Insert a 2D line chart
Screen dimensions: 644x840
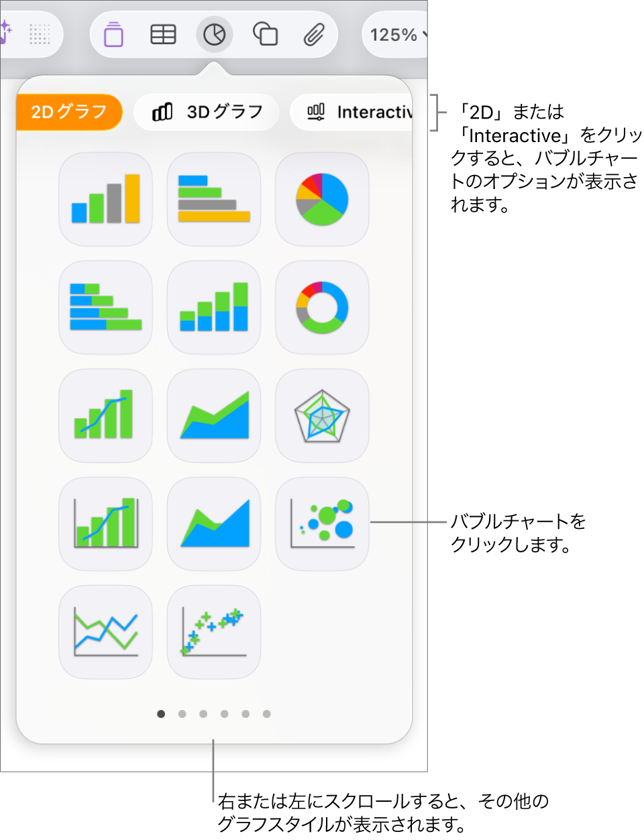click(106, 632)
